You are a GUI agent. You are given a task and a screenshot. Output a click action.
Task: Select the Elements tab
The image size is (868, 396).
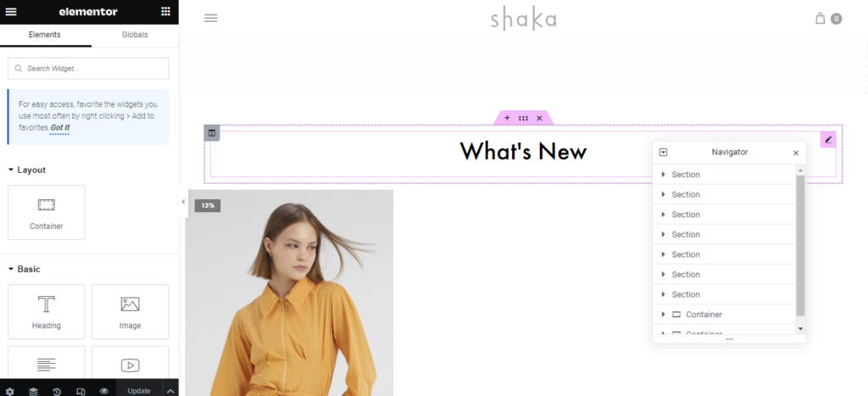(45, 35)
